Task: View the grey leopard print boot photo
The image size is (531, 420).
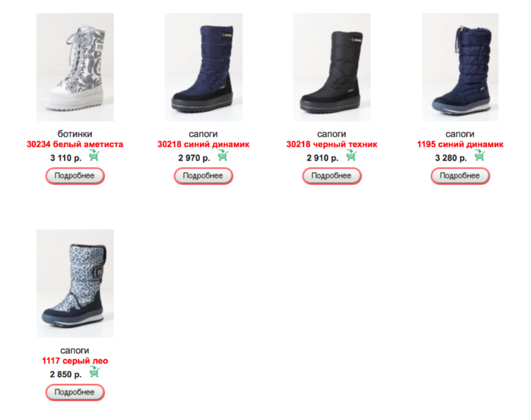Action: (75, 283)
